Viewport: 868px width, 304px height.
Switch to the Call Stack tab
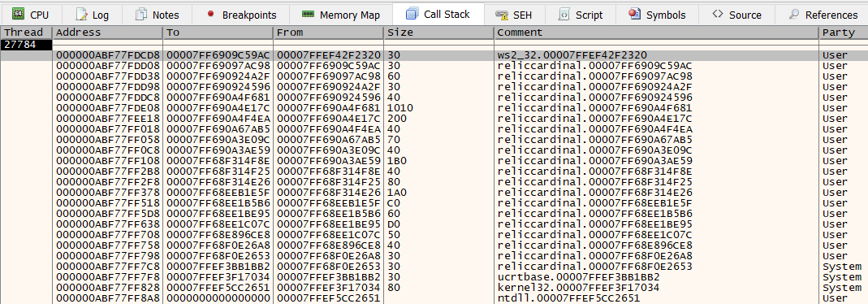[x=438, y=14]
